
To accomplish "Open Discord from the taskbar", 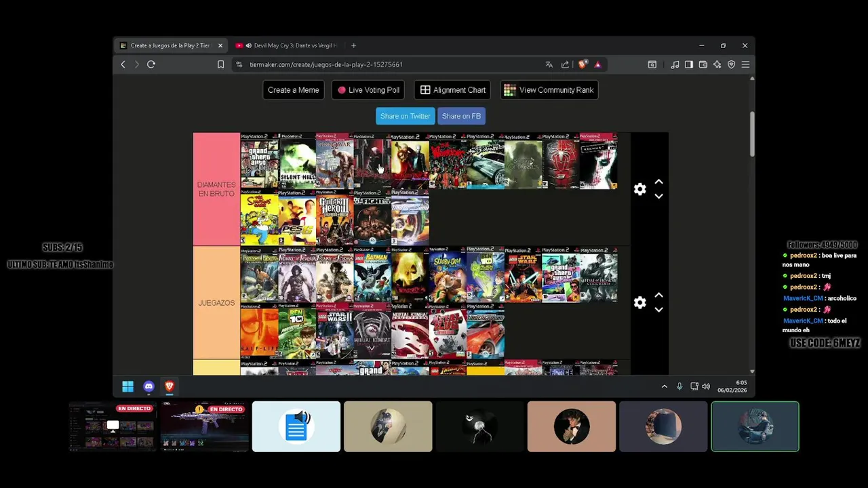I will point(149,386).
